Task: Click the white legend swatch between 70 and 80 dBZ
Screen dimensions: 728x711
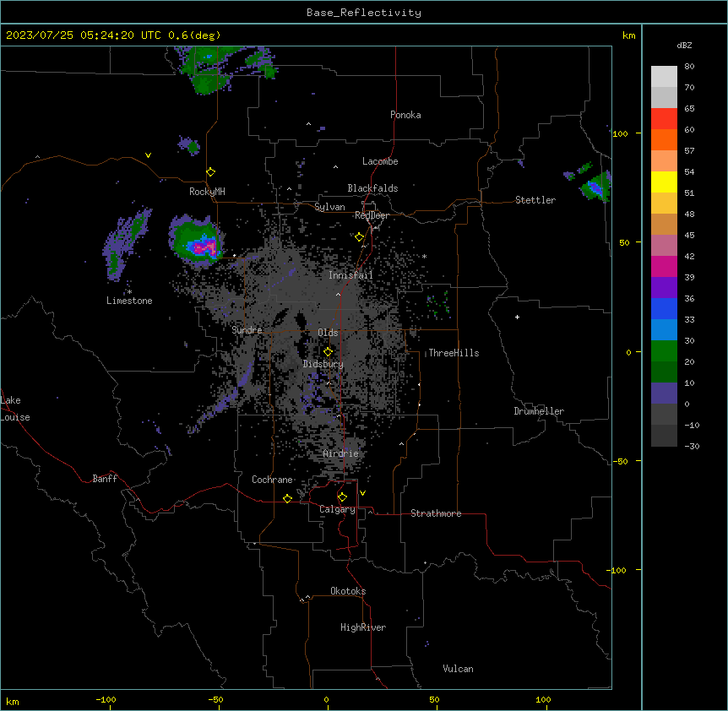Action: pyautogui.click(x=664, y=77)
